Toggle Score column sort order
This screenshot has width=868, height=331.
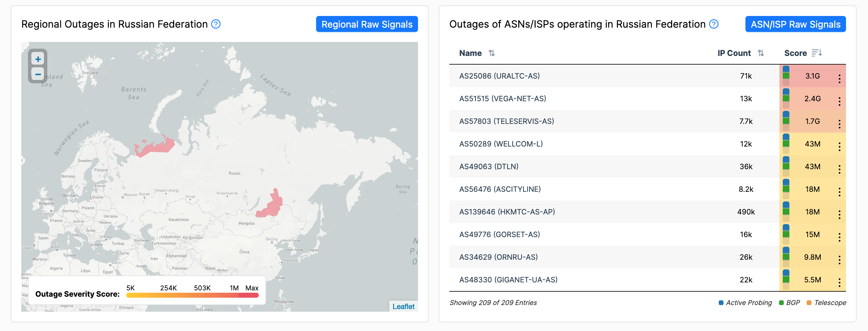tap(816, 53)
